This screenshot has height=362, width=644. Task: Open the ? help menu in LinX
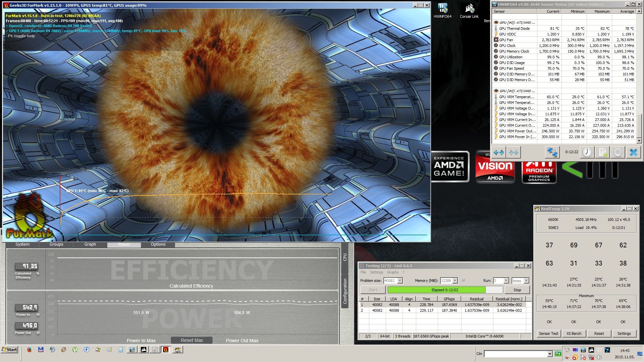[x=404, y=272]
